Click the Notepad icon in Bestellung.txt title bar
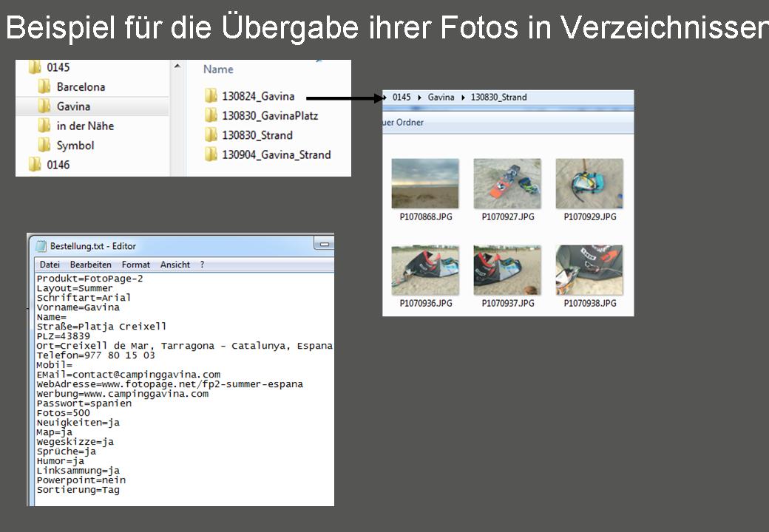The image size is (769, 532). 41,246
